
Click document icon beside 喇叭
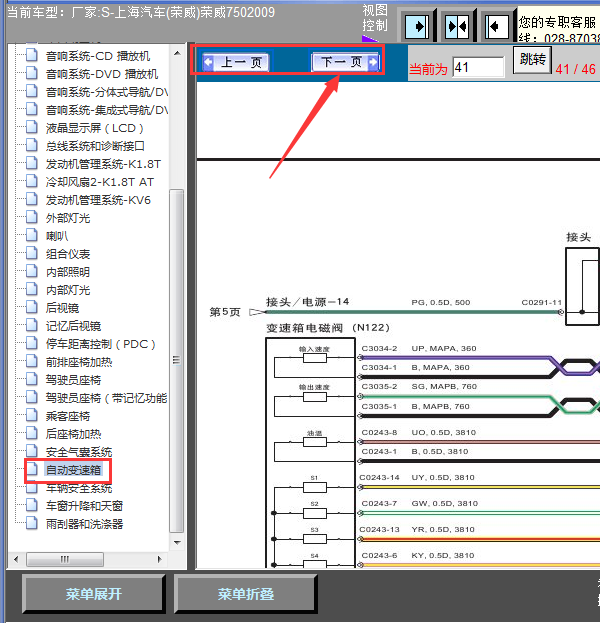(x=32, y=235)
